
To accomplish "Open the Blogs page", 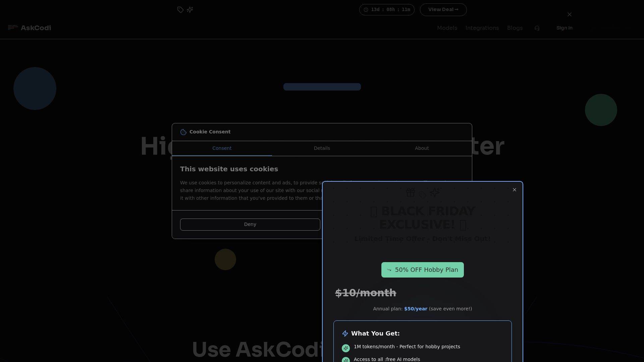I will click(x=515, y=28).
